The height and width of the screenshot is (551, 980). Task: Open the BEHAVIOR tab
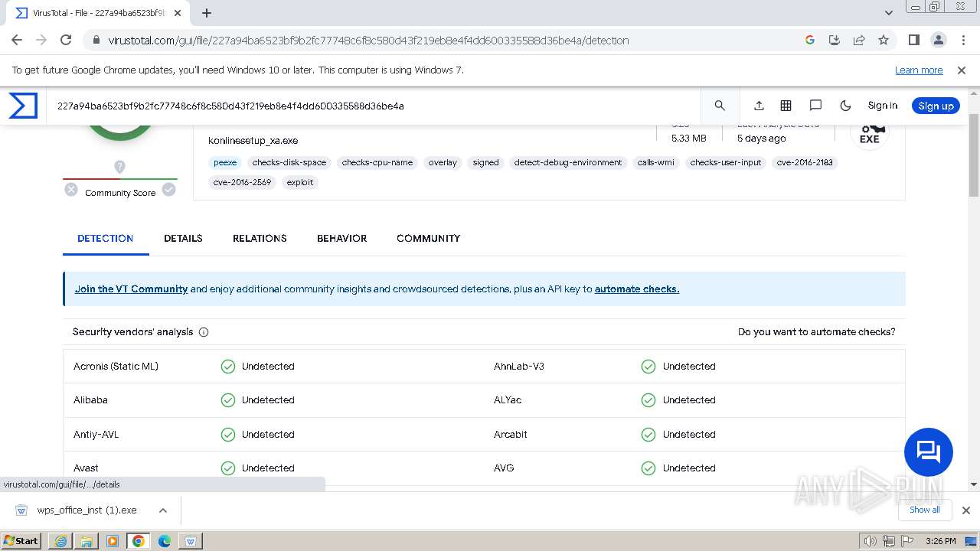tap(341, 239)
